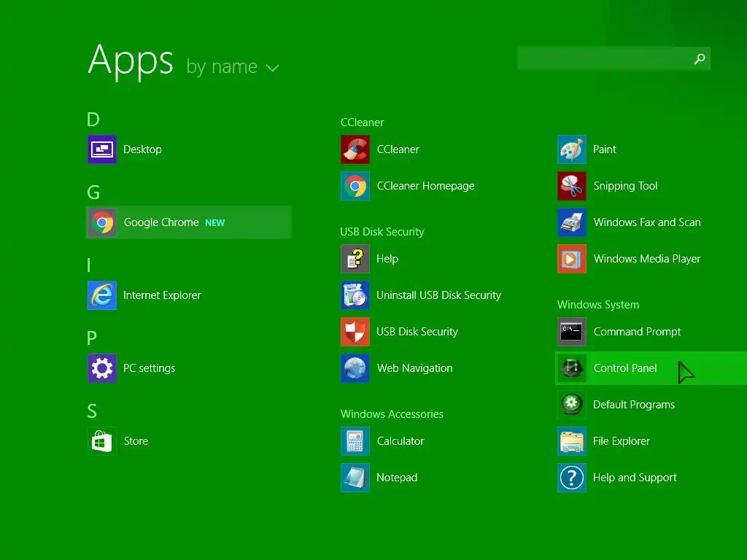The width and height of the screenshot is (747, 560).
Task: Click the Apps page title
Action: (x=131, y=61)
